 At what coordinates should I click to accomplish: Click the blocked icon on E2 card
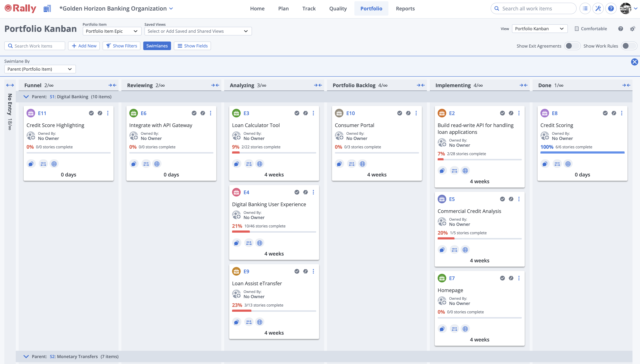pyautogui.click(x=511, y=113)
